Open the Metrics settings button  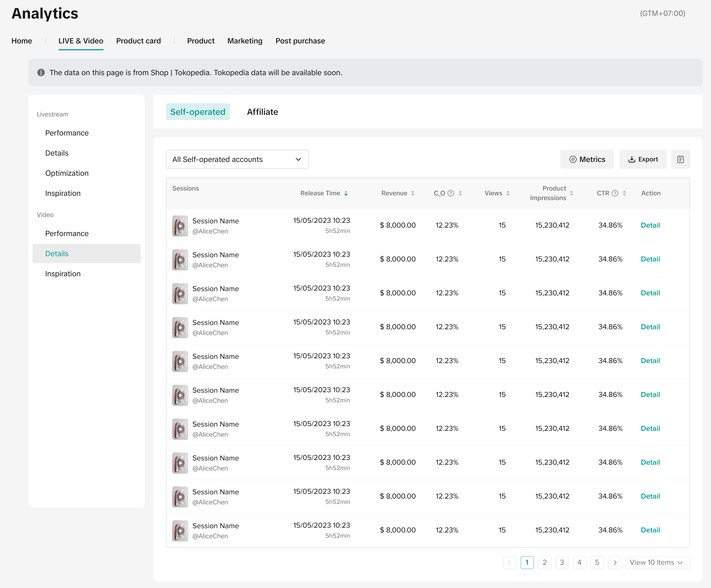pos(587,159)
